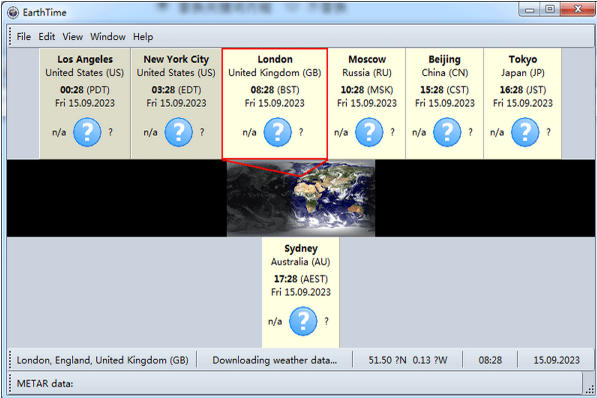Click the Moscow weather unknown icon
The height and width of the screenshot is (398, 597).
pos(369,132)
